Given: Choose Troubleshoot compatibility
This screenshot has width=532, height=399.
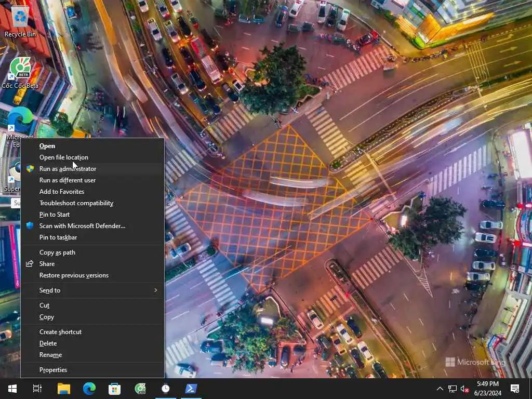Looking at the screenshot, I should click(x=92, y=203).
